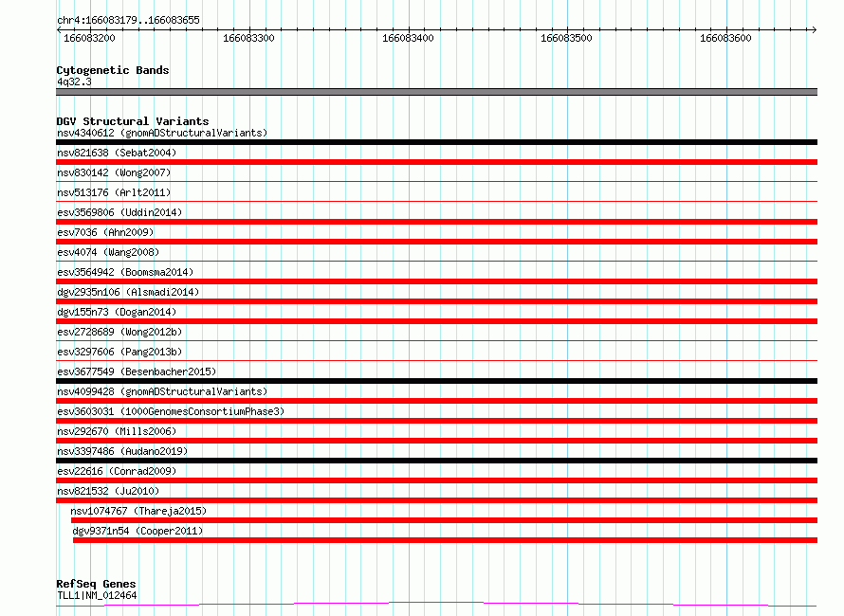Open esv3564942 (Boomsma2014) variant

pos(125,272)
